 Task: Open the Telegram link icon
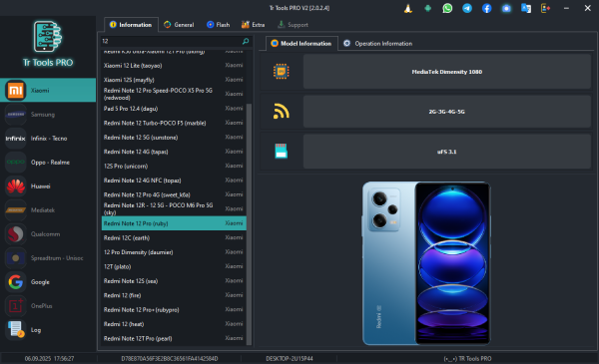click(467, 8)
